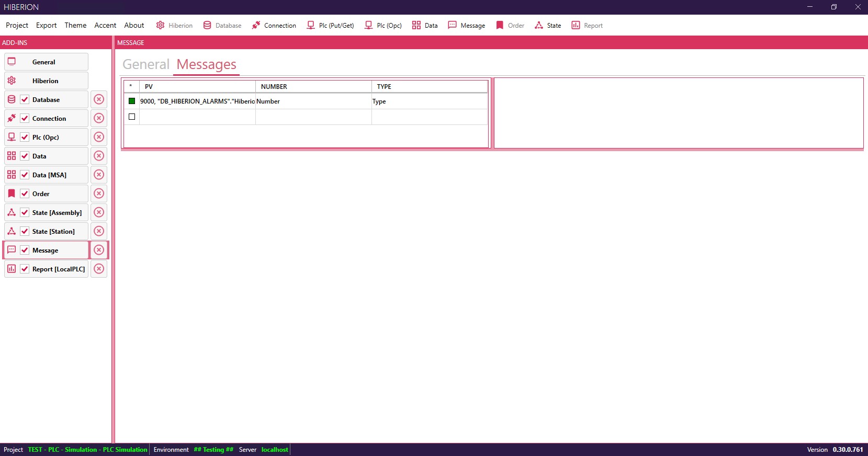Click the 'localhost' server value
Image resolution: width=868 pixels, height=456 pixels.
(x=275, y=450)
